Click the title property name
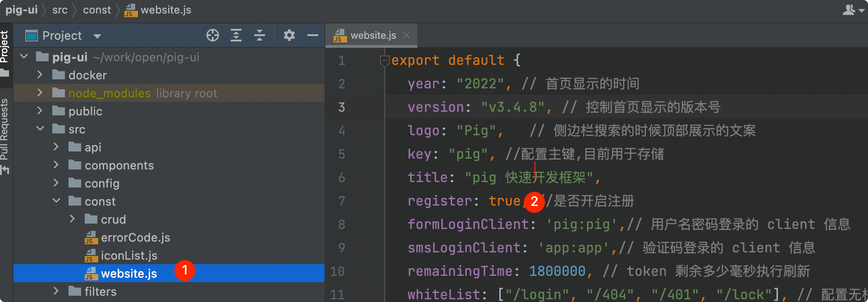Image resolution: width=868 pixels, height=302 pixels. pos(428,178)
